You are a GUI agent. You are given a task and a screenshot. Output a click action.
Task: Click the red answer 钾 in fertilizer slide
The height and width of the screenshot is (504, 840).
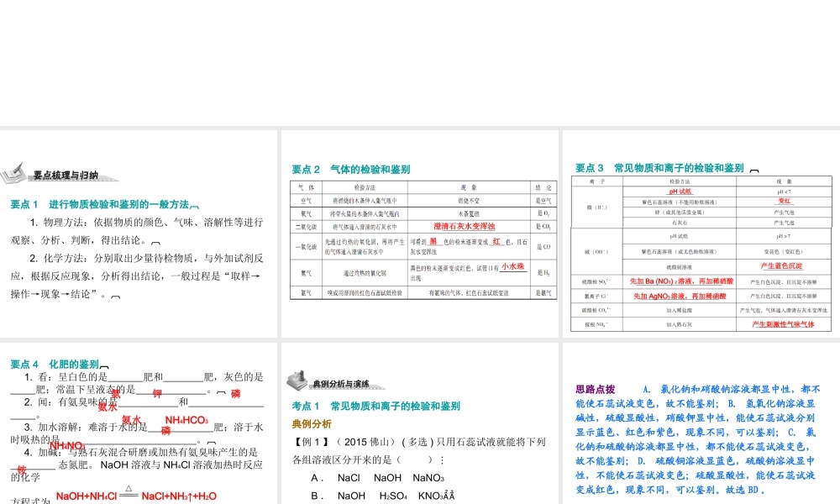(157, 394)
